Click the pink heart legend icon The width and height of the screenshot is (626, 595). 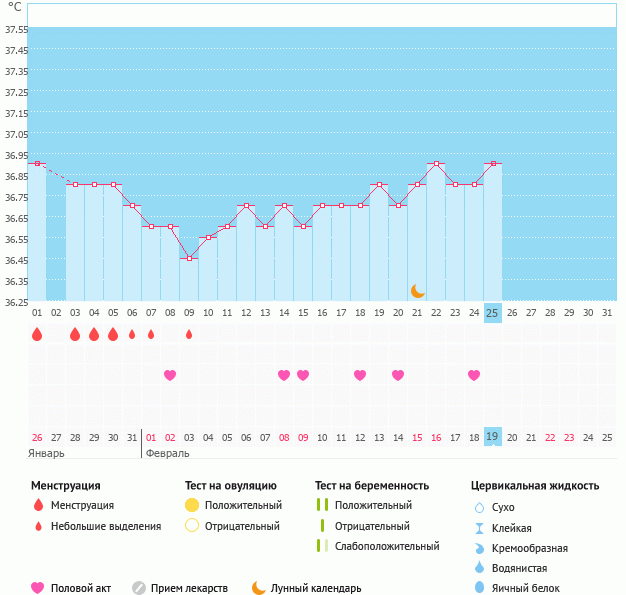[38, 588]
